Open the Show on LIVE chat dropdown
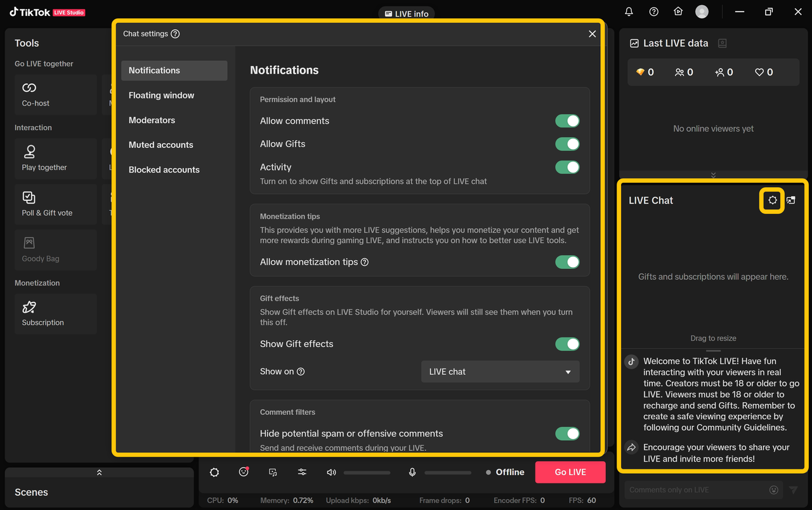 (x=500, y=372)
